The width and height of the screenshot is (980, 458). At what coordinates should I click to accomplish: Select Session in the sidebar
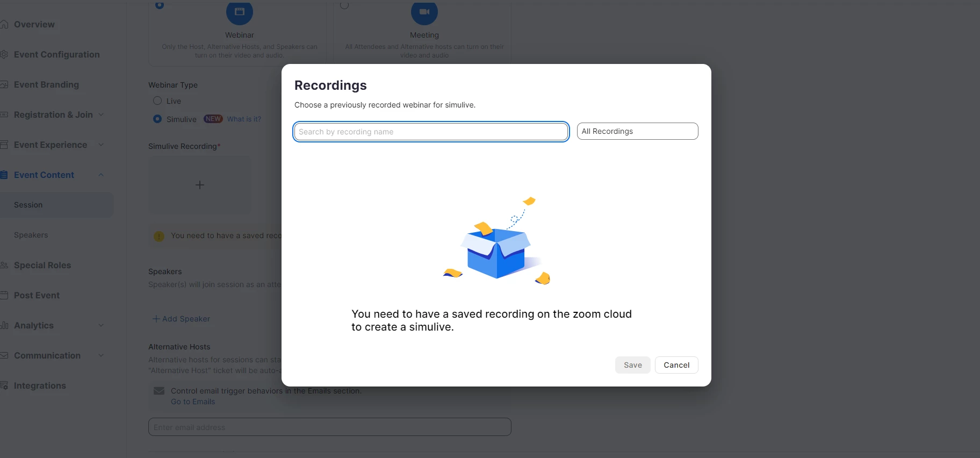coord(56,205)
